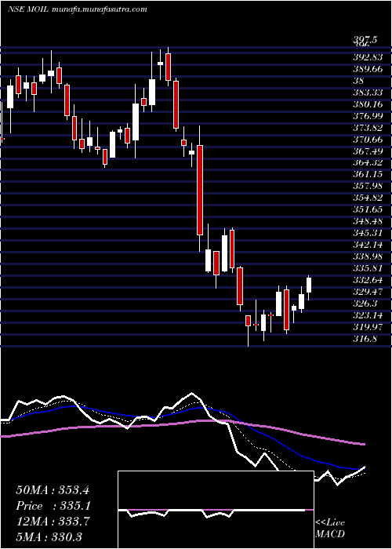
Task: Click the 342.14 price level label
Action: (368, 245)
